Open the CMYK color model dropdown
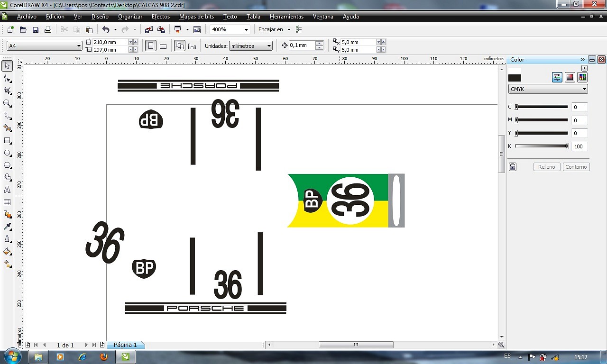The image size is (607, 364). (x=584, y=89)
